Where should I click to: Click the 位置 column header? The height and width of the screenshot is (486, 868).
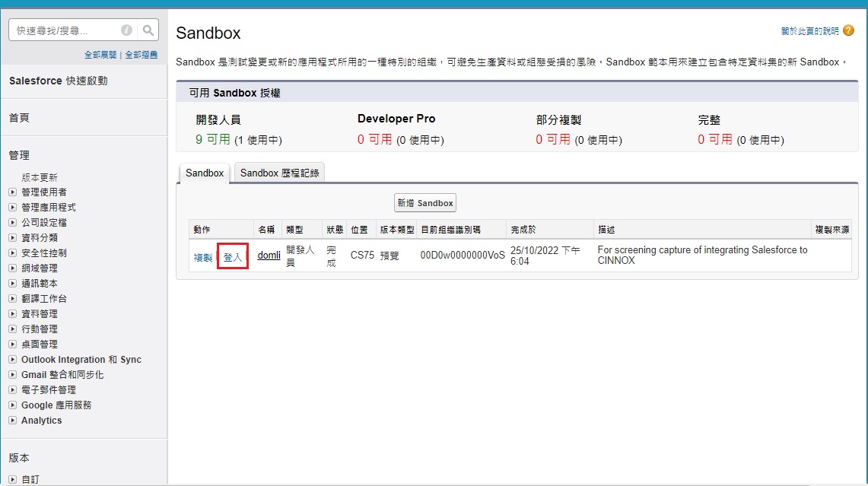359,230
